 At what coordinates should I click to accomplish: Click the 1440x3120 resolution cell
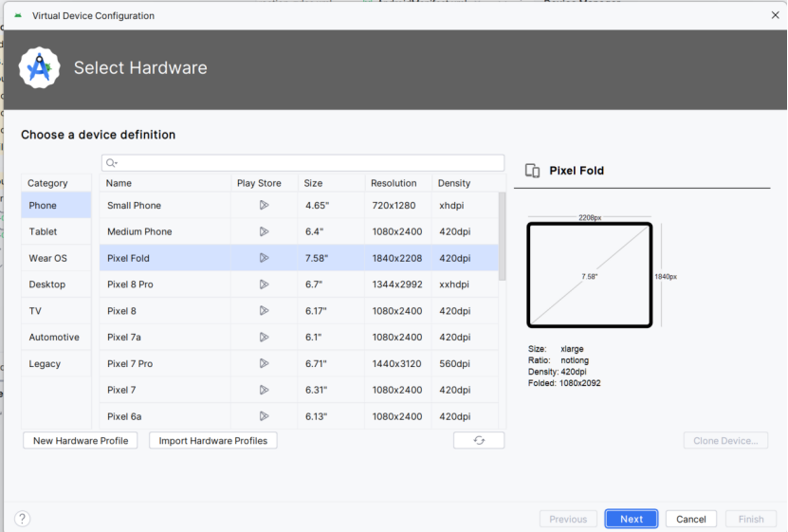click(x=396, y=364)
